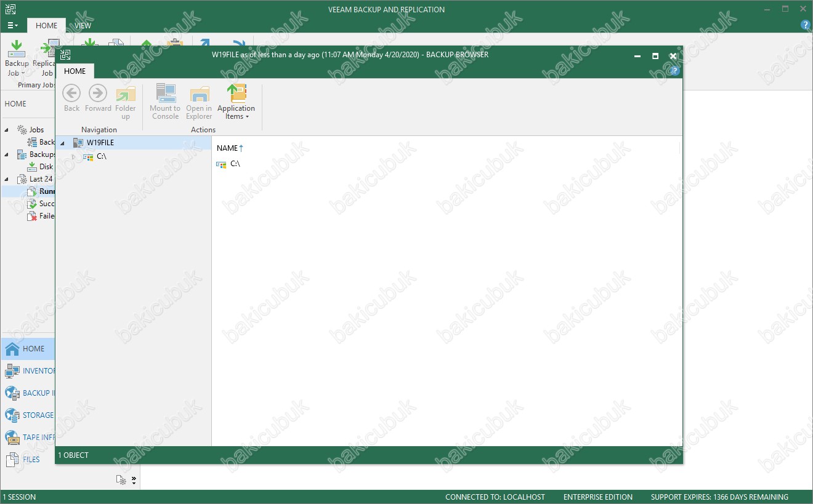
Task: Close the Backup Browser window
Action: [673, 55]
